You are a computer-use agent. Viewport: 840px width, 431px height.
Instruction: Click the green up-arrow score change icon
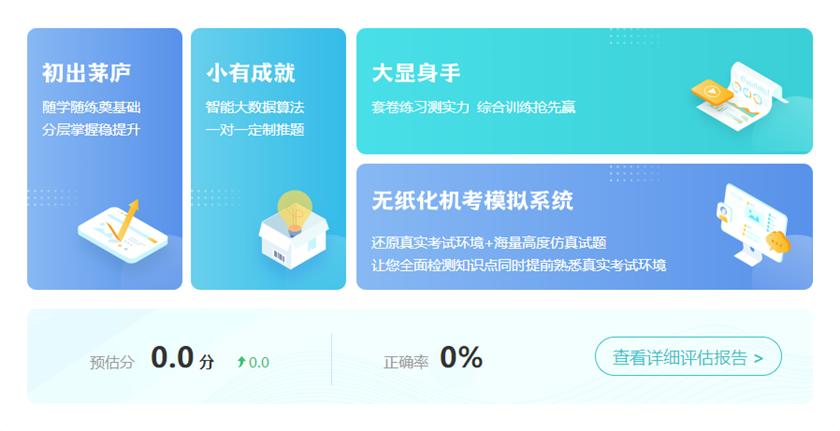[x=241, y=362]
